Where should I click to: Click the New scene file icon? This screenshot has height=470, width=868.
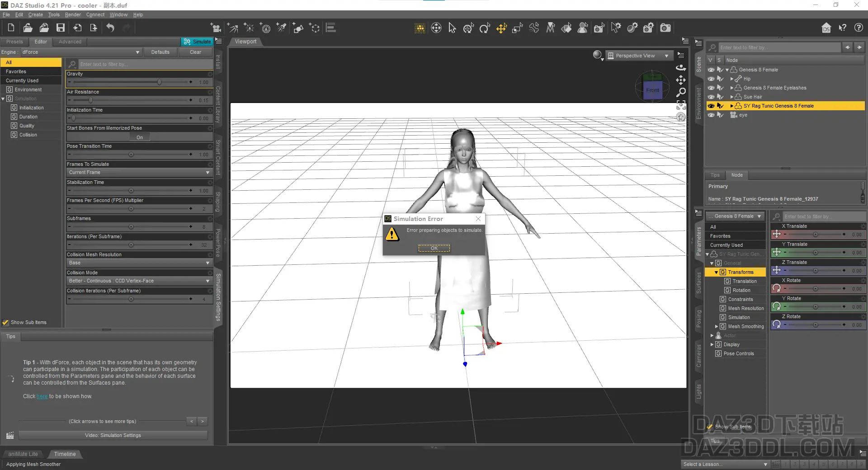(x=11, y=28)
